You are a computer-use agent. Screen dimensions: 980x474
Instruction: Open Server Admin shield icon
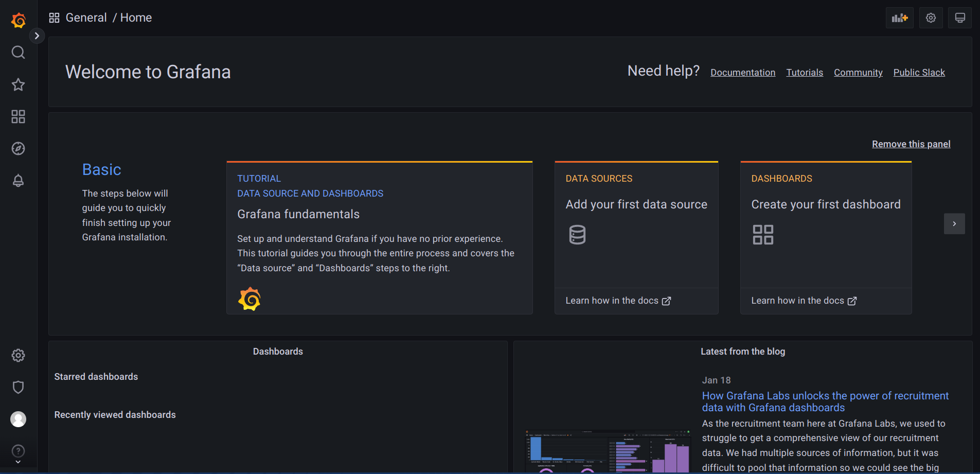click(18, 388)
